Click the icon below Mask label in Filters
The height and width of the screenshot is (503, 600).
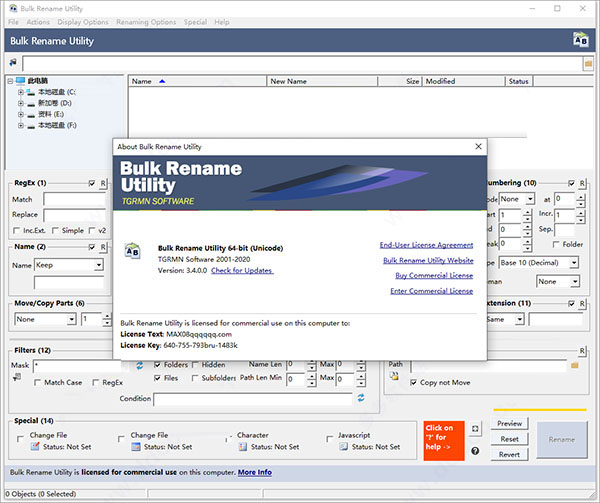pyautogui.click(x=17, y=378)
